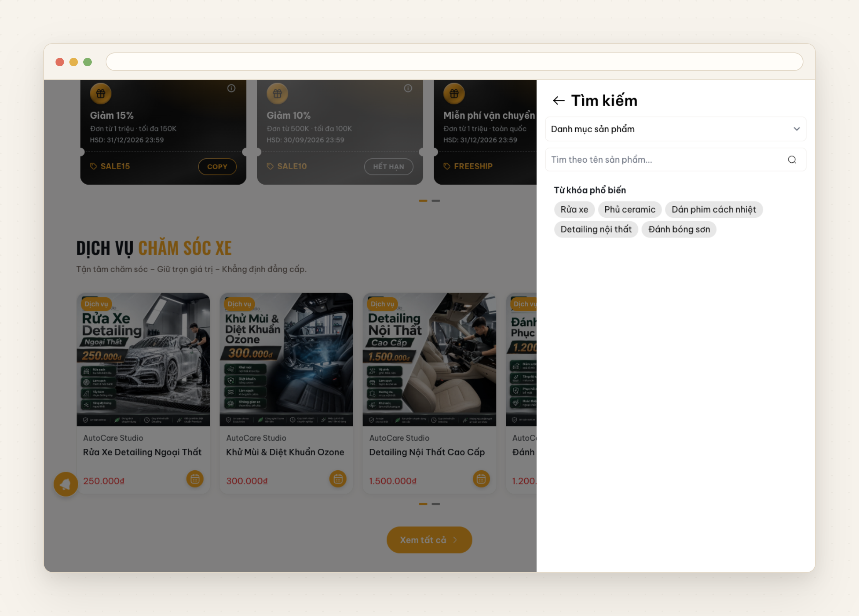The image size is (859, 616).
Task: Click Detailing Nội Thất Cao Cấp title
Action: point(427,452)
